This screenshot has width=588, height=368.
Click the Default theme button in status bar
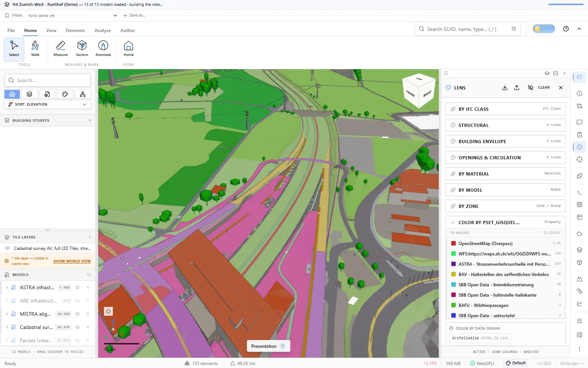click(x=516, y=363)
